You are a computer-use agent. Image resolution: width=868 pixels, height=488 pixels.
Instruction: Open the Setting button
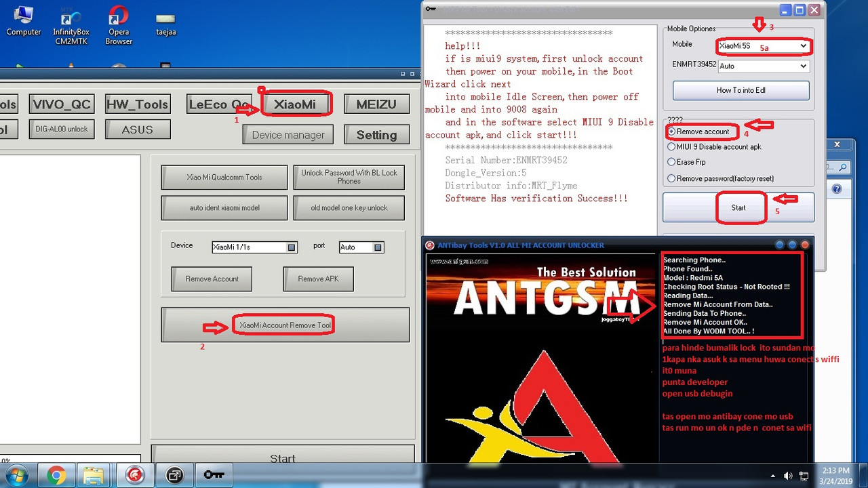coord(376,135)
